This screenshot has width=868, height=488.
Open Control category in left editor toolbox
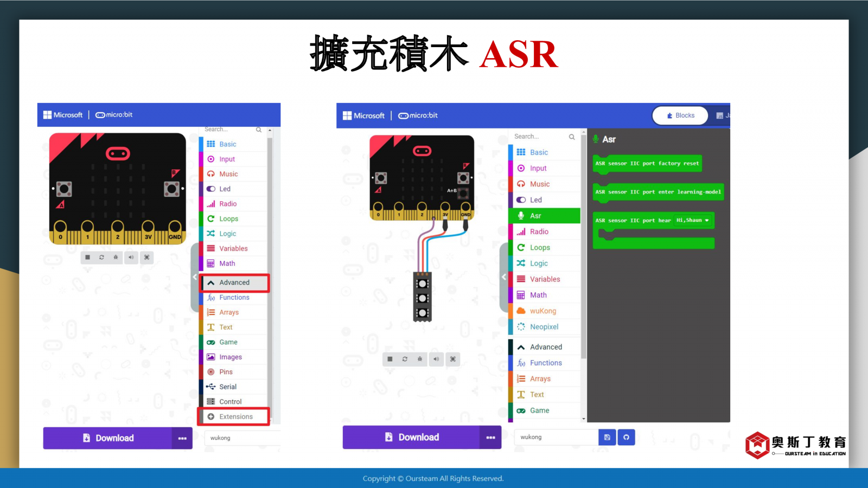(233, 402)
